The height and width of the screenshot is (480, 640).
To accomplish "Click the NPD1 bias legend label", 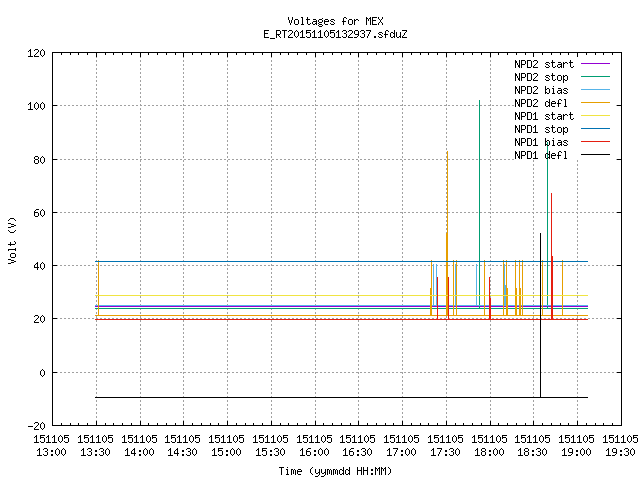I will (x=541, y=142).
